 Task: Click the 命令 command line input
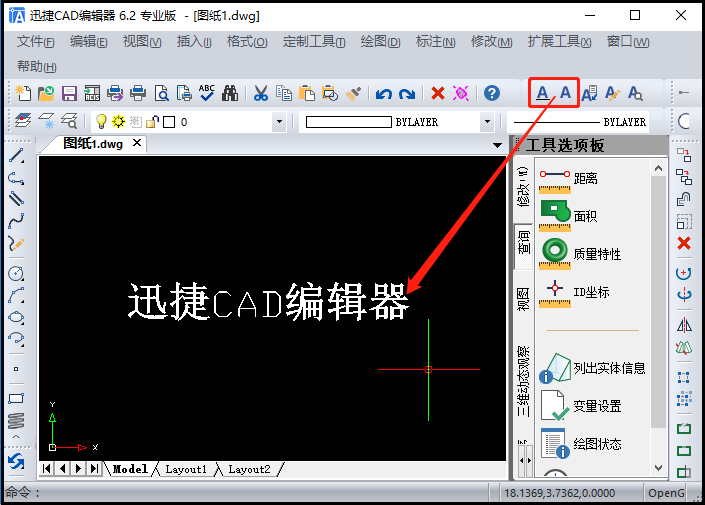point(246,492)
